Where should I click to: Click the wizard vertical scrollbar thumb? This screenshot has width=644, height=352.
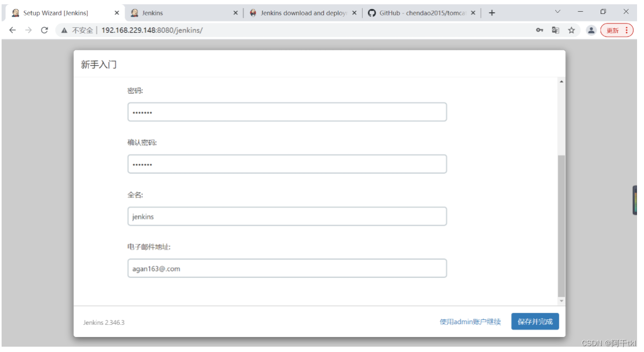point(561,226)
